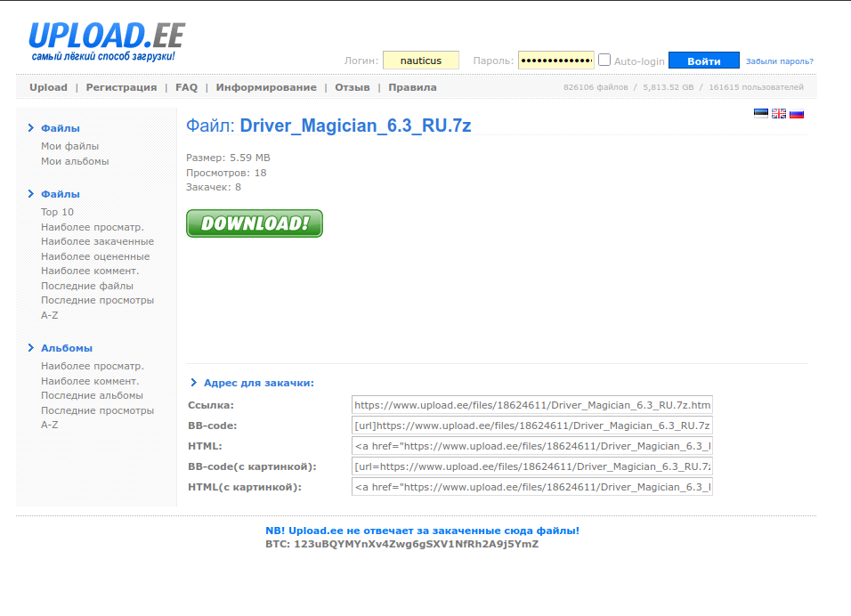The height and width of the screenshot is (616, 851).
Task: Click the green DOWNLOAD! button
Action: [x=255, y=223]
